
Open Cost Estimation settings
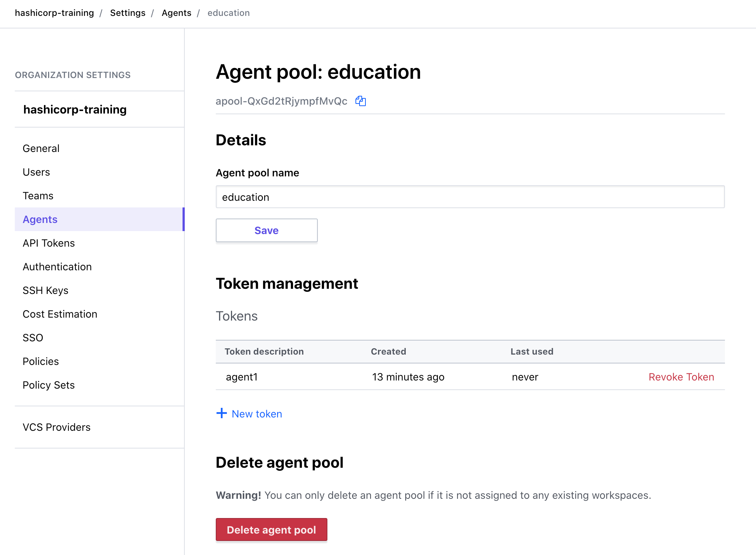60,314
